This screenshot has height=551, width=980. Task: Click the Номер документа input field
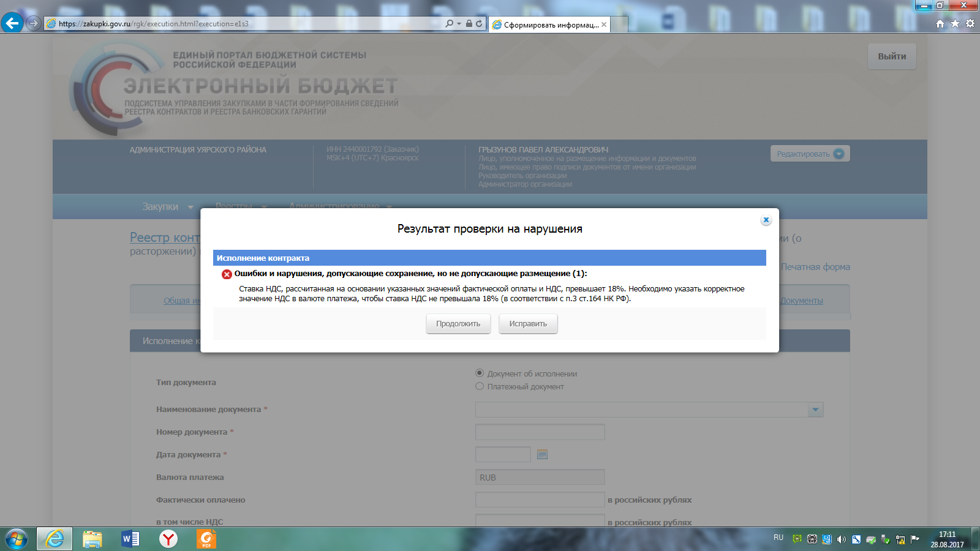(540, 432)
